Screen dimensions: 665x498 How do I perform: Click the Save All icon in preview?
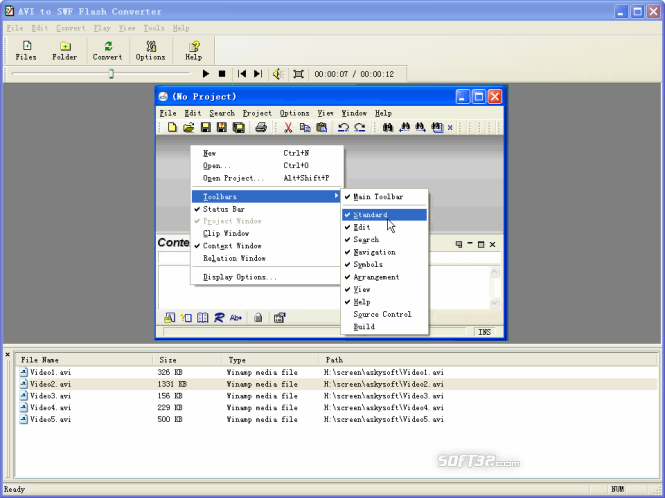pyautogui.click(x=239, y=127)
